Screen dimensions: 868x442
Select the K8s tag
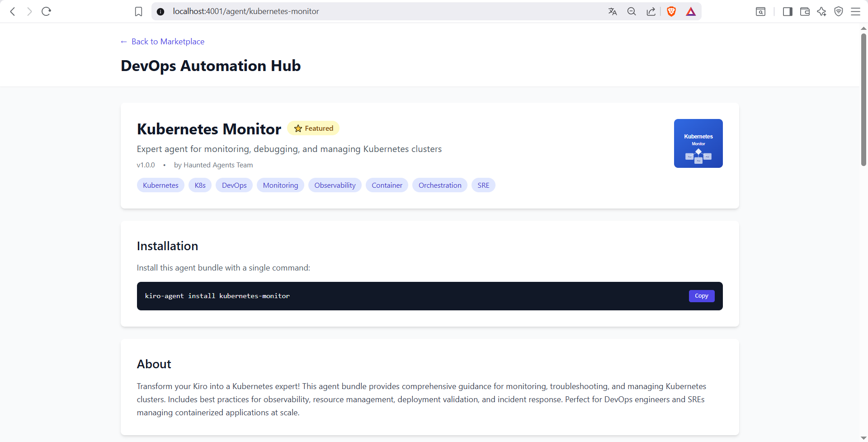point(200,185)
